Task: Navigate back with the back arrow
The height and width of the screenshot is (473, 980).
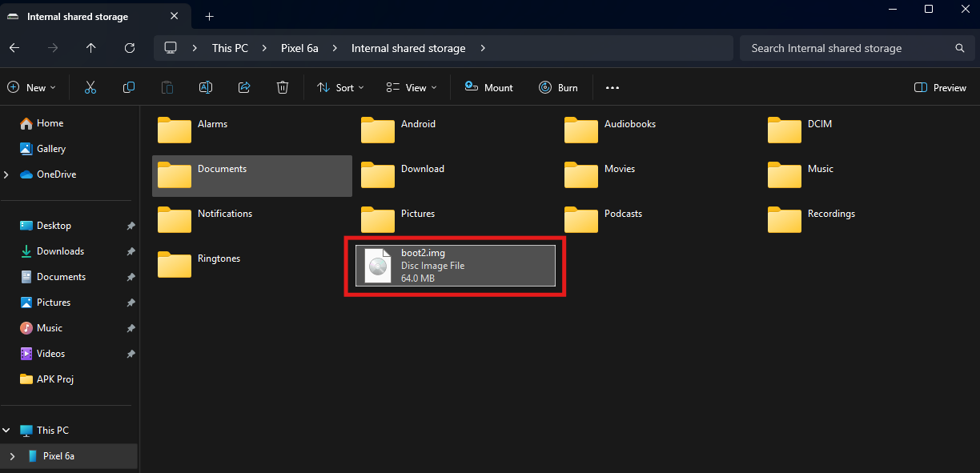Action: tap(14, 48)
